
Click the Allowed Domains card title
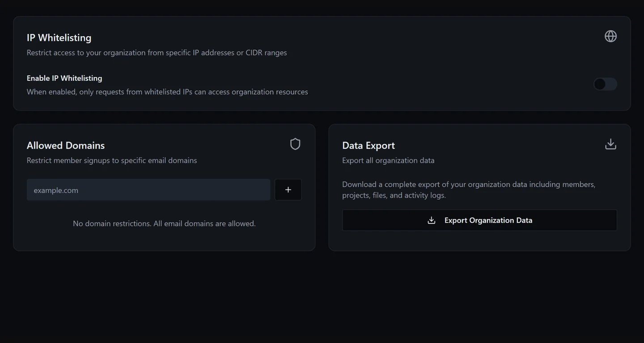(66, 145)
